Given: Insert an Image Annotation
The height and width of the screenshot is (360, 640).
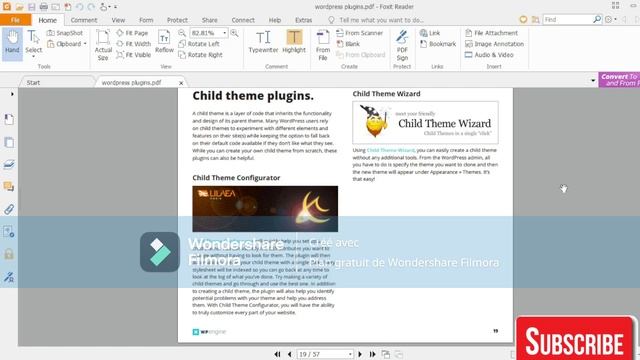Looking at the screenshot, I should pos(494,44).
